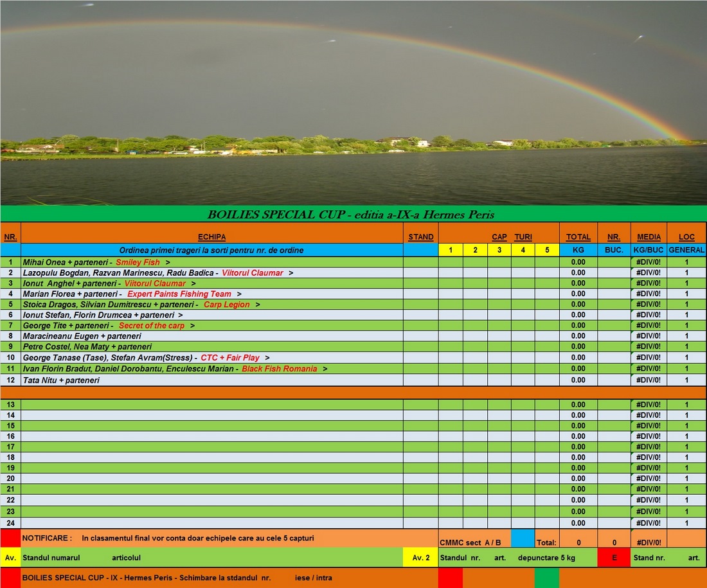Screen dimensions: 707x588
Task: Click the ECHIPA column header
Action: point(212,237)
